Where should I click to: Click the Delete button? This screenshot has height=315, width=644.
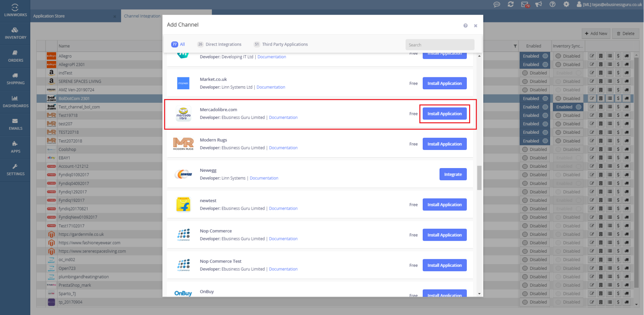(626, 34)
